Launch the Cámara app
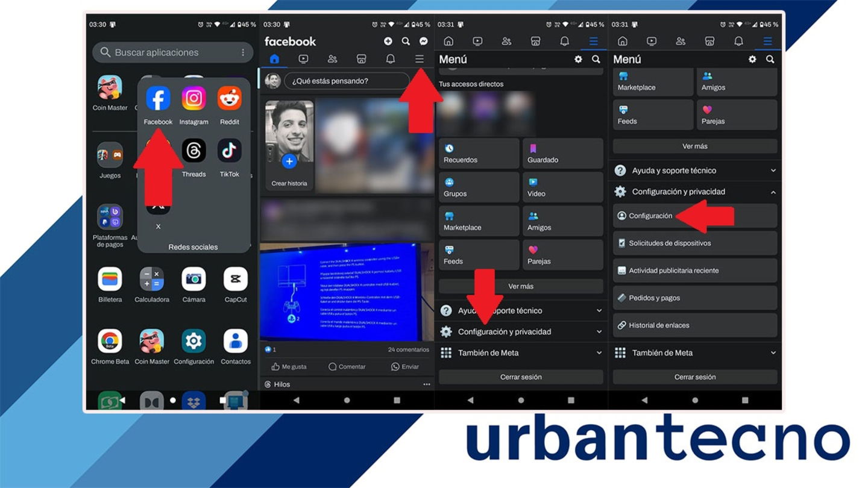This screenshot has height=488, width=868. point(193,279)
